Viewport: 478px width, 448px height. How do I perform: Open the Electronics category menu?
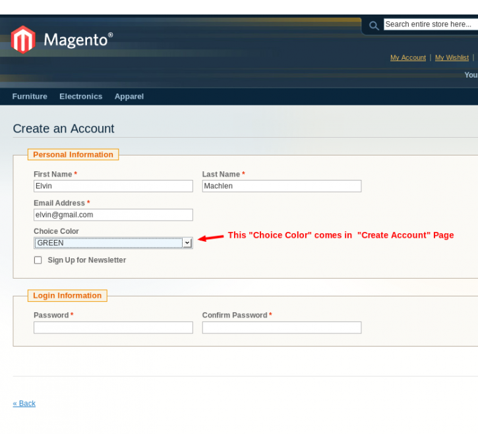click(x=81, y=97)
